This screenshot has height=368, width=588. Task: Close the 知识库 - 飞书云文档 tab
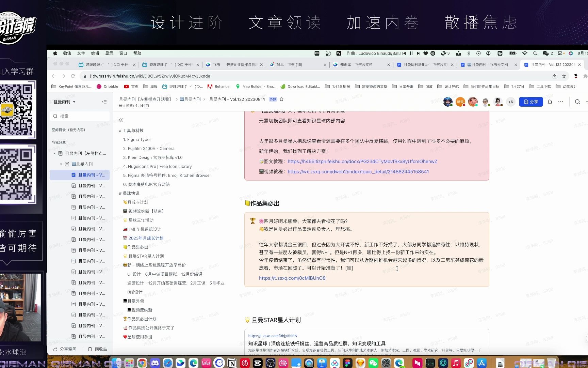click(x=389, y=64)
